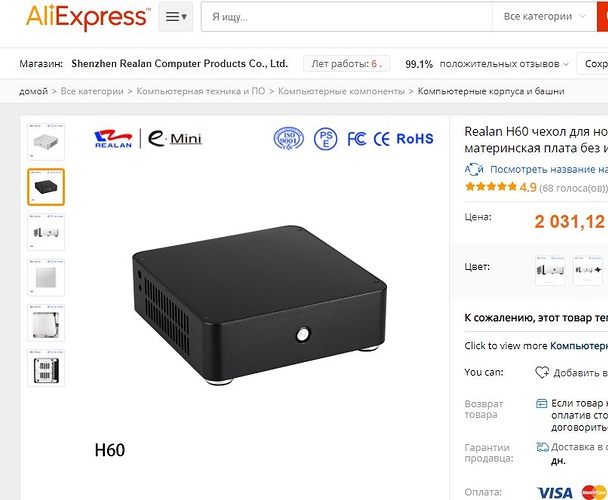Go to домой breadcrumb link

coord(33,91)
